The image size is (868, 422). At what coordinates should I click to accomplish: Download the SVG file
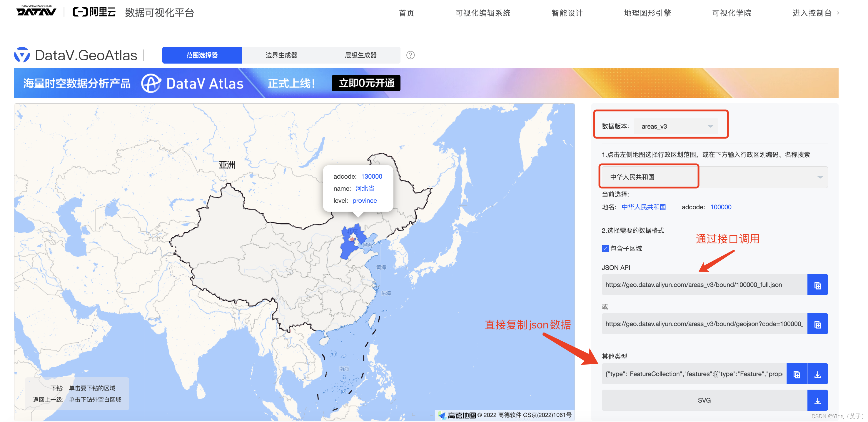817,401
